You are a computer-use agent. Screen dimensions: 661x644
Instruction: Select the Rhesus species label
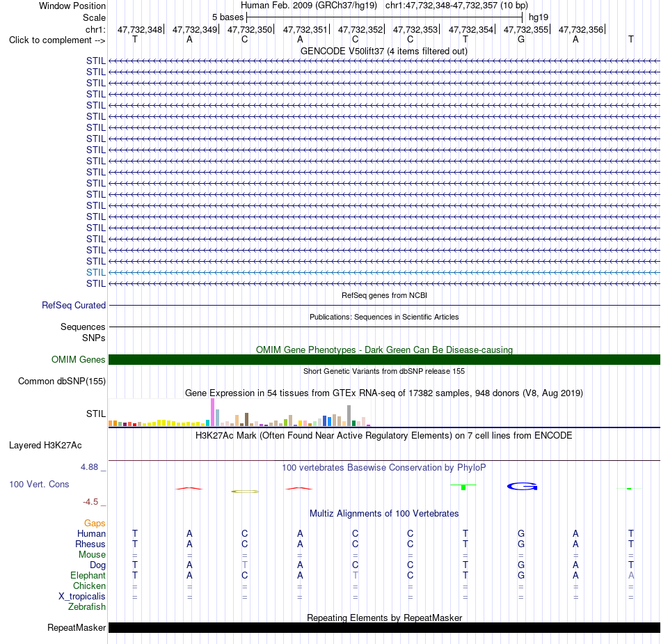tap(90, 544)
